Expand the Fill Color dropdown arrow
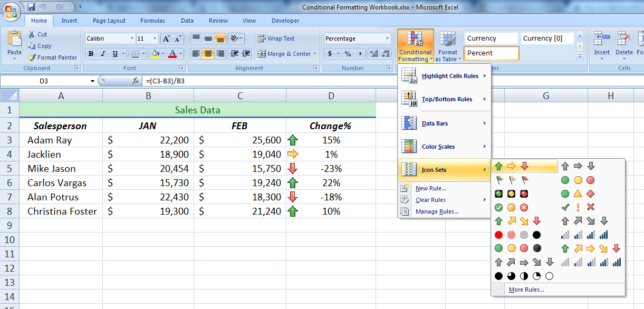Image resolution: width=644 pixels, height=309 pixels. pyautogui.click(x=163, y=54)
